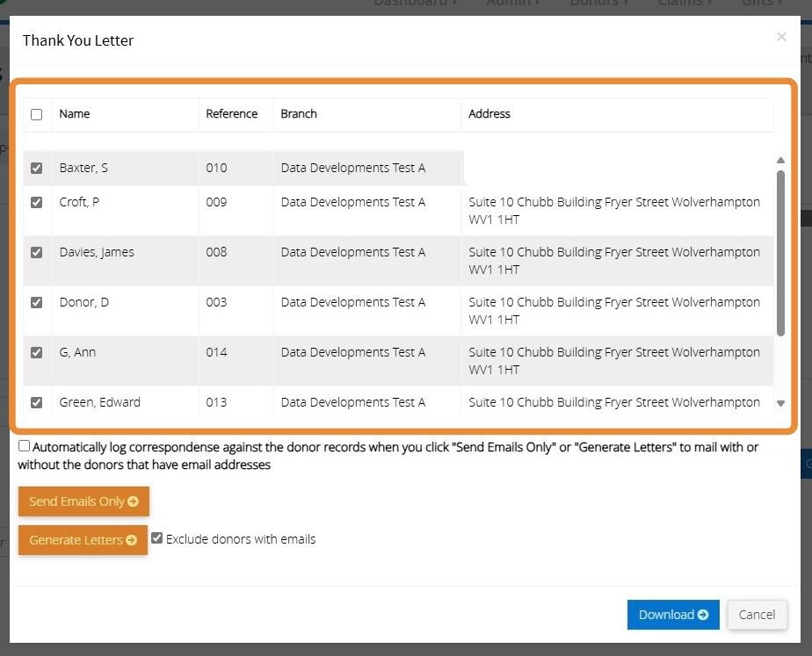Click the blue Download button

pos(673,615)
